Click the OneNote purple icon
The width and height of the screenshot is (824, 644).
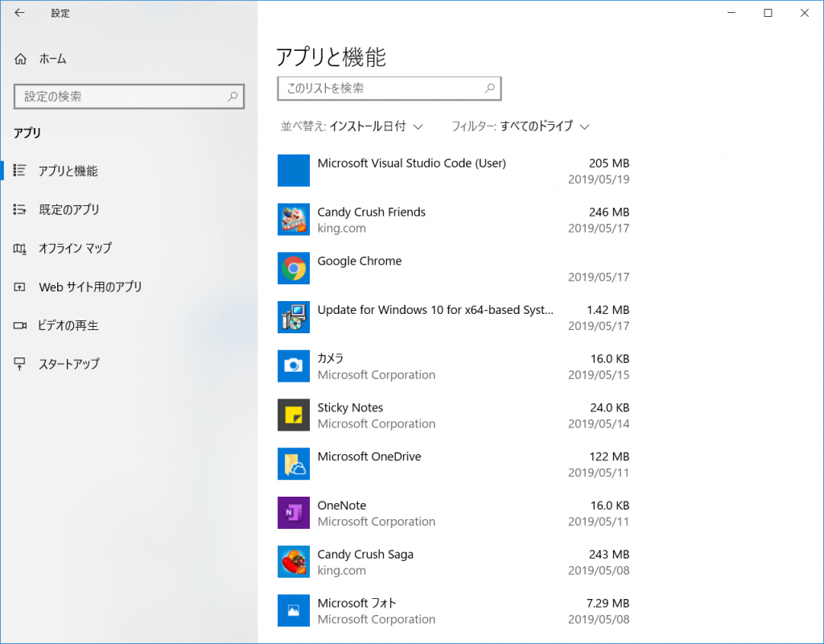pos(294,513)
